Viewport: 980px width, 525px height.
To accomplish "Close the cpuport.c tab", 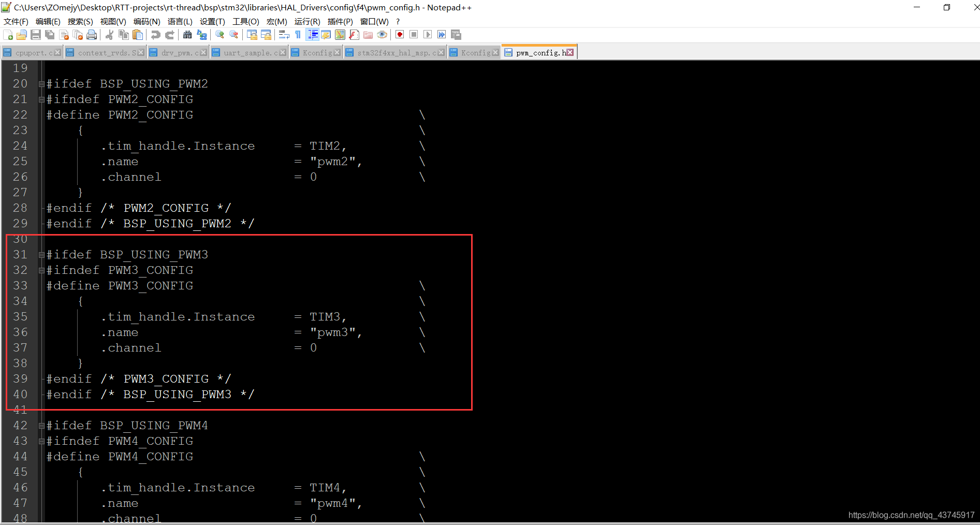I will click(57, 52).
